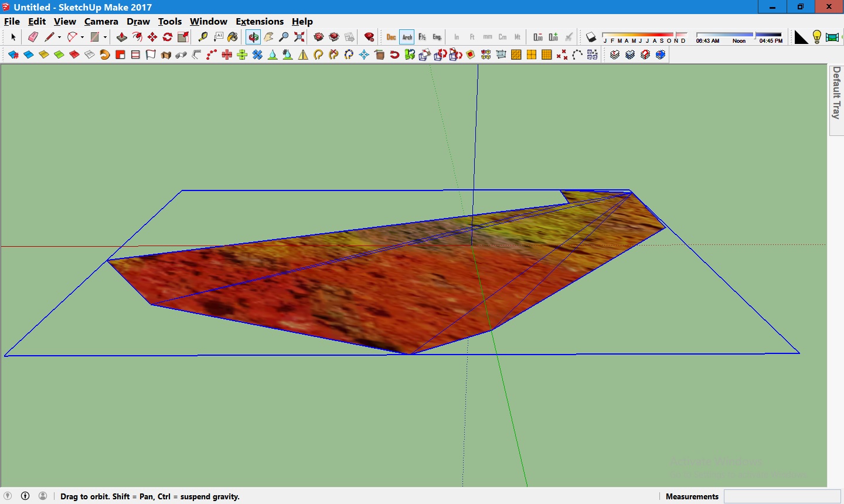This screenshot has width=844, height=504.
Task: Click the blue X cross extension icon
Action: click(x=257, y=55)
